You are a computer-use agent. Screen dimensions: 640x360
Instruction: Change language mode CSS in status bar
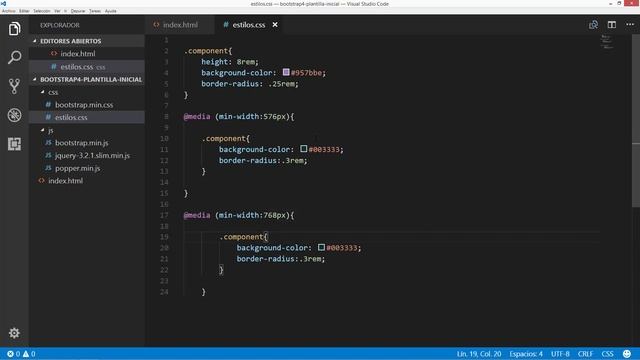pos(607,354)
